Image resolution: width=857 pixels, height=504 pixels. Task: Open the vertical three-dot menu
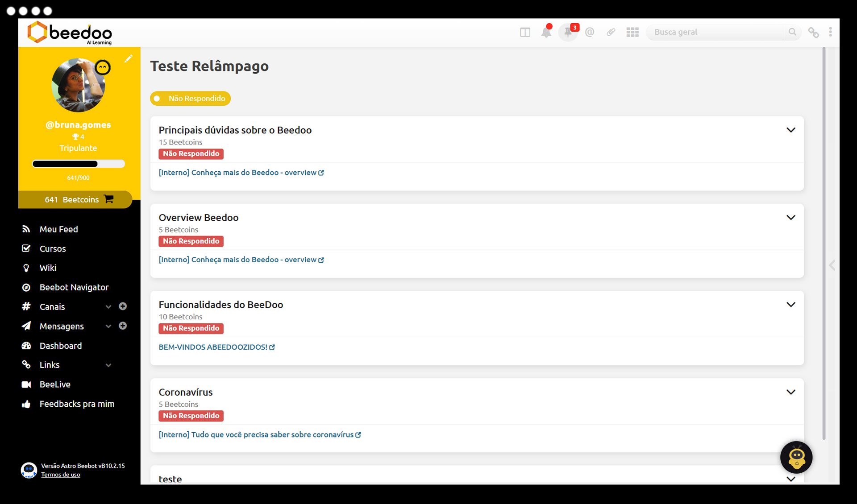point(830,32)
